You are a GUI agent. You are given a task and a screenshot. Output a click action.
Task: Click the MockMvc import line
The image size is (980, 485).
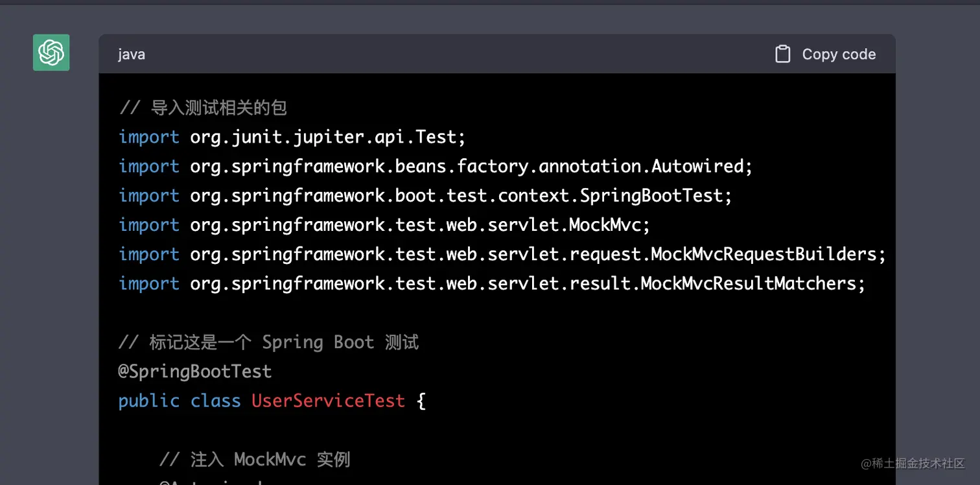[384, 224]
